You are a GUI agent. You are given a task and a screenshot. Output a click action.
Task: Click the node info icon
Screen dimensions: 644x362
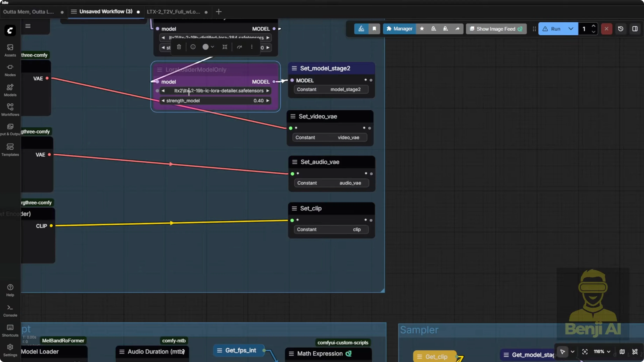coord(193,47)
